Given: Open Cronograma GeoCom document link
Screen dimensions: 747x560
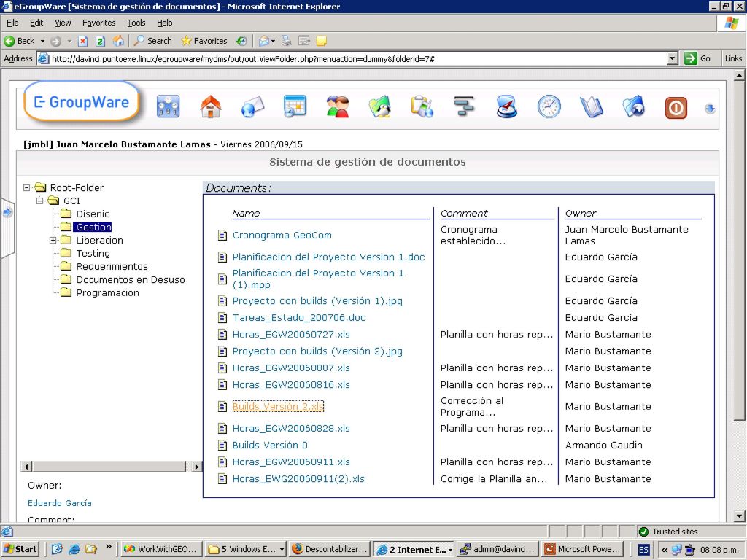Looking at the screenshot, I should point(282,235).
